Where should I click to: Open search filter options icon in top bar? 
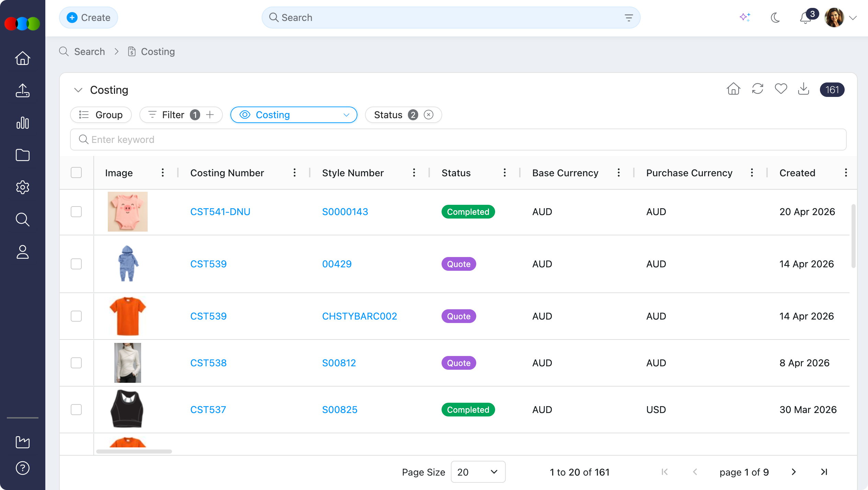click(629, 18)
